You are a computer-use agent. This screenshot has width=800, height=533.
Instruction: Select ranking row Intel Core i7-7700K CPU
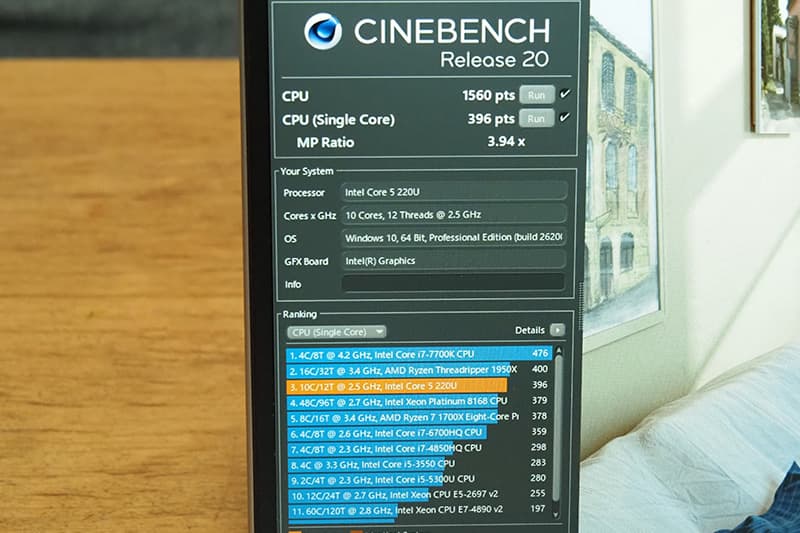418,354
